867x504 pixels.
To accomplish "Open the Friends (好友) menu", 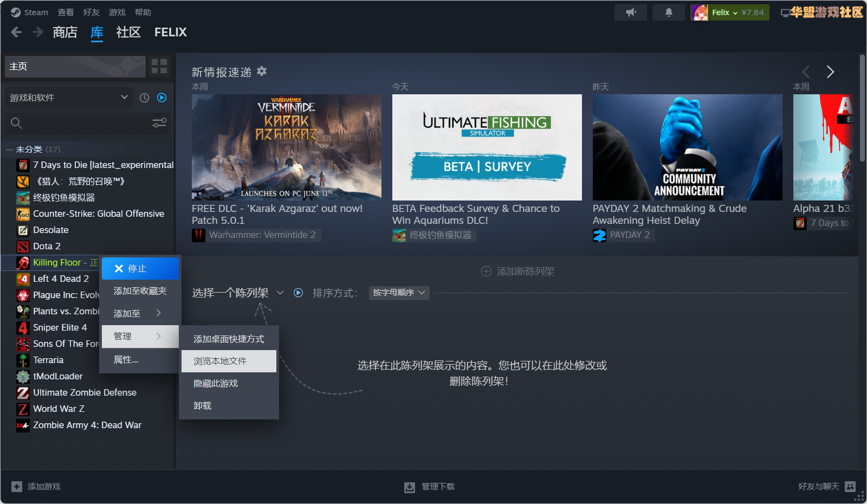I will pos(92,12).
